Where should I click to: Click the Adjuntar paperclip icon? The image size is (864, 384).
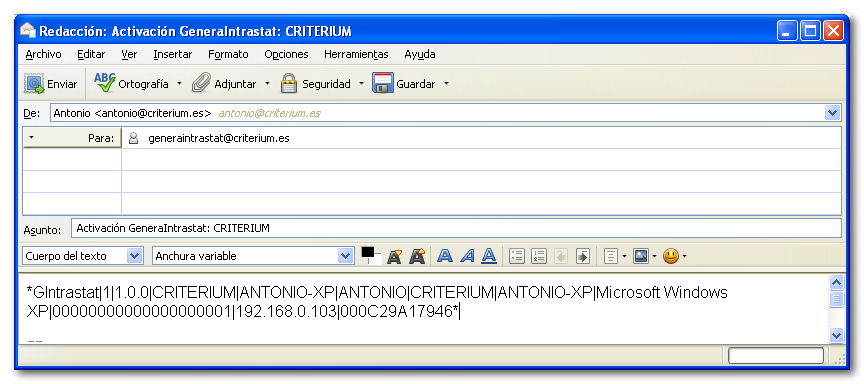tap(201, 83)
